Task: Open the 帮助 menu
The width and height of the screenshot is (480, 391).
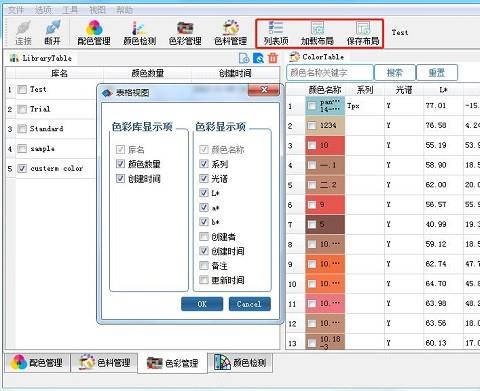Action: 124,10
